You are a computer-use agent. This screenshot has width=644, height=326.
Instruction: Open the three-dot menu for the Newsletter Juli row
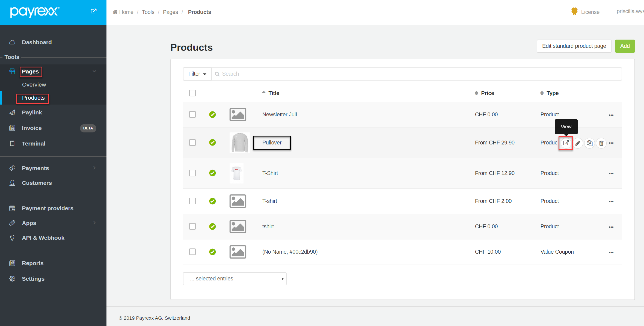click(611, 115)
